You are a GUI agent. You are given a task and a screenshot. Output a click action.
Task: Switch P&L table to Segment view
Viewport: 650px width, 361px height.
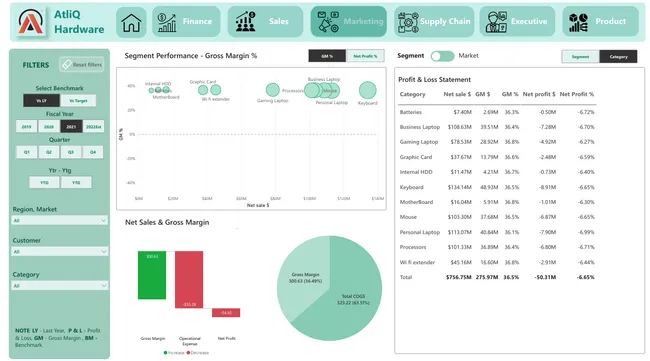click(x=580, y=56)
